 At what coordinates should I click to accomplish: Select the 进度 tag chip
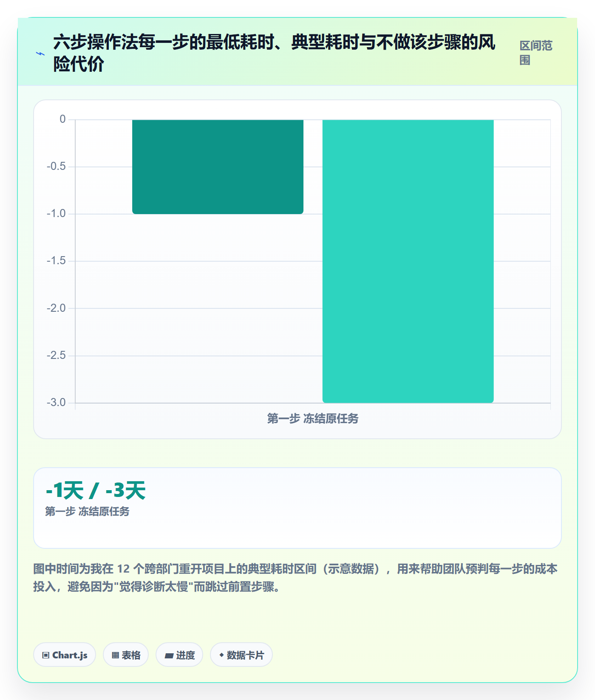(179, 655)
